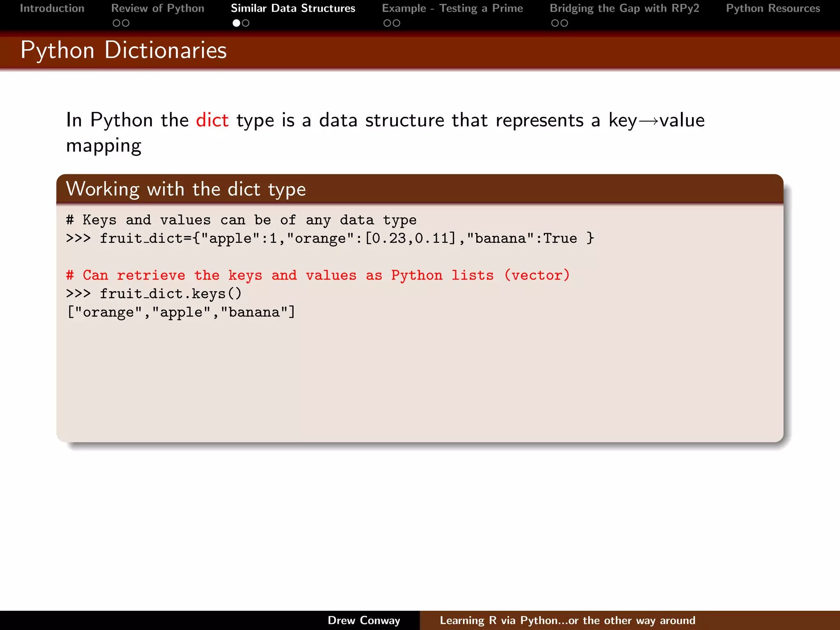Click second circle under Review of Python
840x630 pixels.
point(126,23)
